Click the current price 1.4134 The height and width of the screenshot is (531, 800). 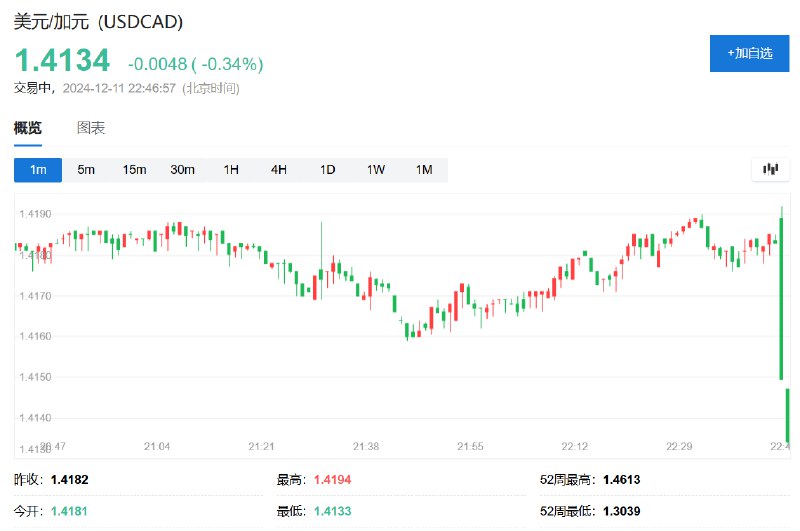point(62,60)
